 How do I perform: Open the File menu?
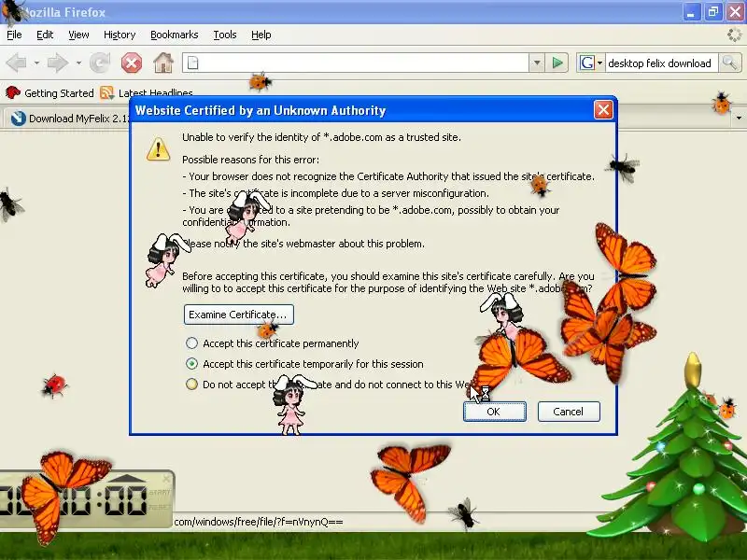(x=14, y=35)
